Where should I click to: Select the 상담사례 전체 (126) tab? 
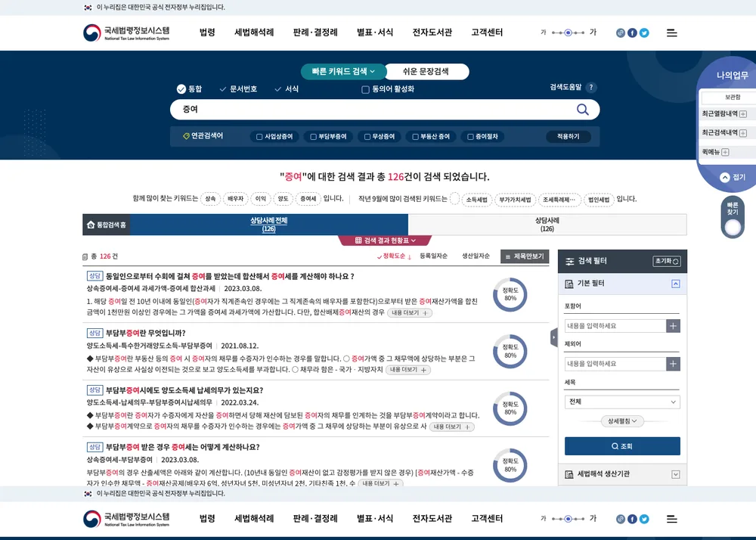pyautogui.click(x=268, y=225)
